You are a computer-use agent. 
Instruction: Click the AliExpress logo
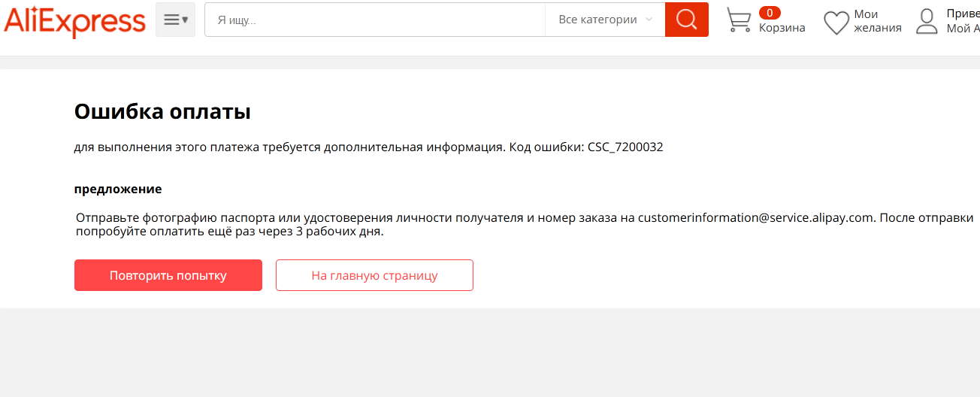click(74, 20)
